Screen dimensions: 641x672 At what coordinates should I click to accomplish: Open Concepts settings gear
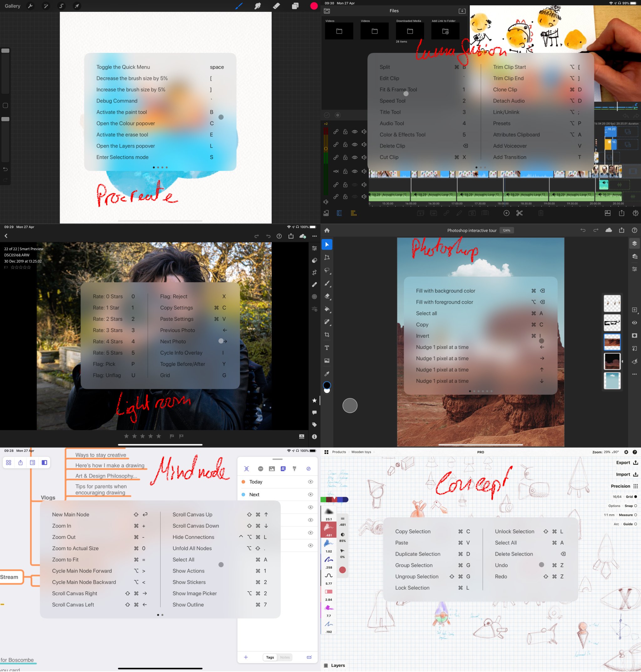click(x=626, y=452)
